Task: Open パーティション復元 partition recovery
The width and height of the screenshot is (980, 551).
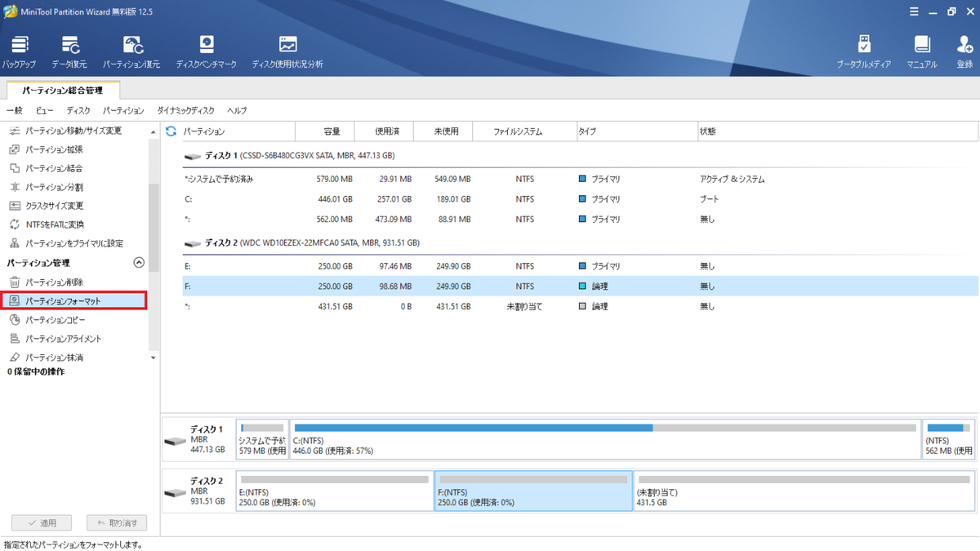Action: pyautogui.click(x=131, y=51)
